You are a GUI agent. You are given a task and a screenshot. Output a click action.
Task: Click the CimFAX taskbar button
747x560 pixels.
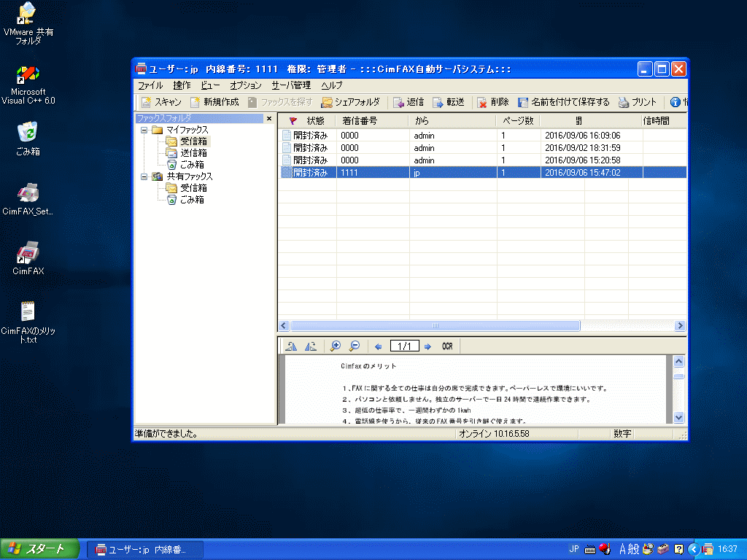click(145, 550)
